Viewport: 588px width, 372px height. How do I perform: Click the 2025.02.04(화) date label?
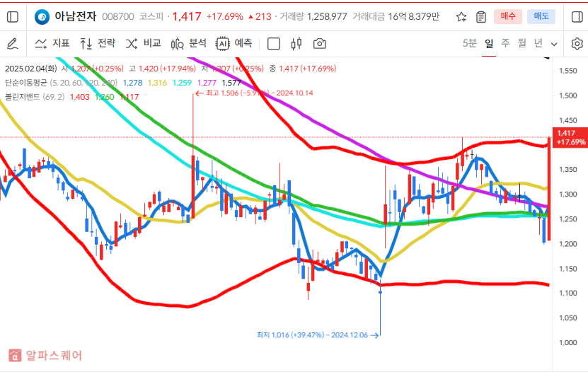(x=30, y=69)
